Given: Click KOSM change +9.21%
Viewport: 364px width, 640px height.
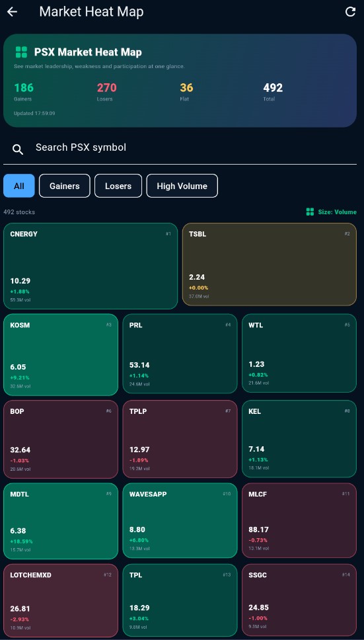Looking at the screenshot, I should pyautogui.click(x=20, y=378).
